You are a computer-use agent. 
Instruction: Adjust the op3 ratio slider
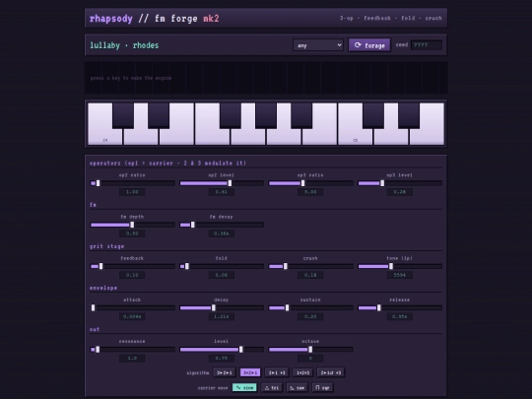coord(310,183)
